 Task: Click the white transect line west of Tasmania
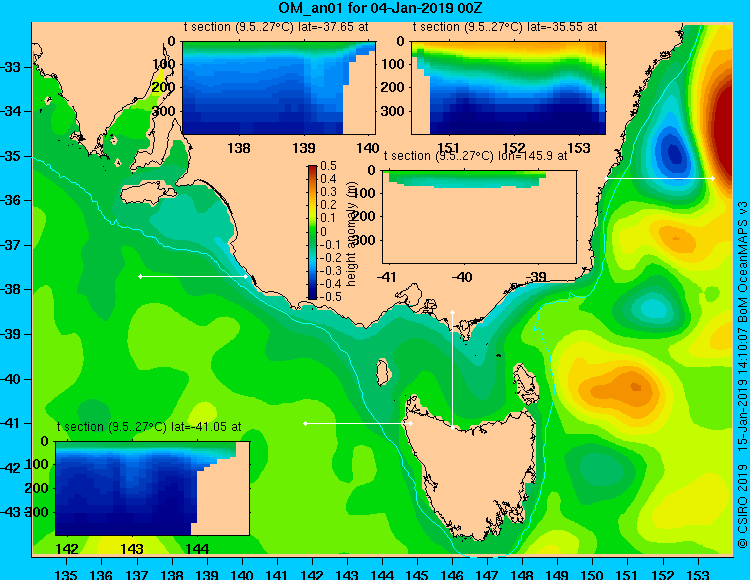point(358,423)
